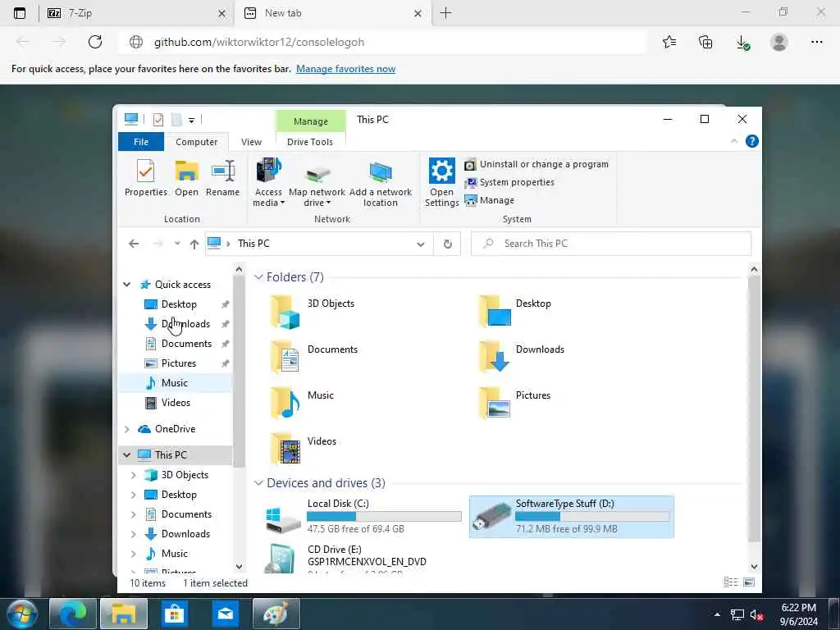Select Videos under Quick access
This screenshot has height=630, width=840.
(175, 403)
